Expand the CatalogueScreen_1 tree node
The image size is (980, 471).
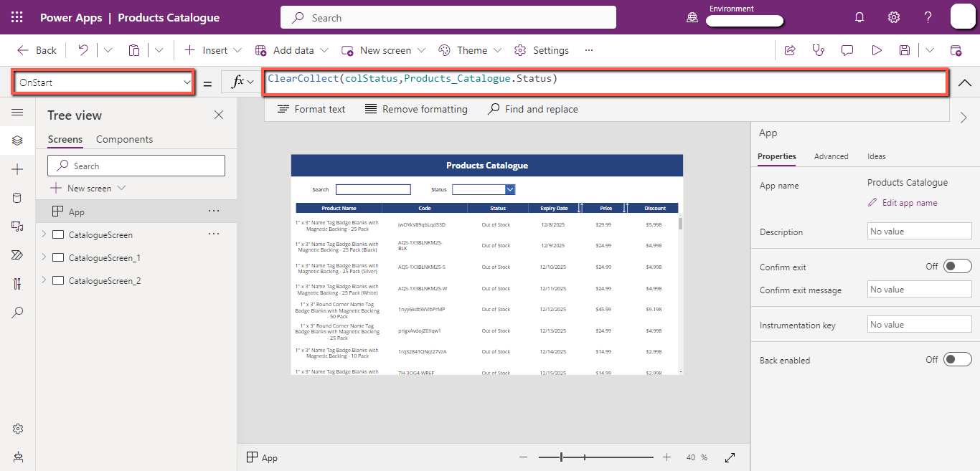tap(43, 257)
